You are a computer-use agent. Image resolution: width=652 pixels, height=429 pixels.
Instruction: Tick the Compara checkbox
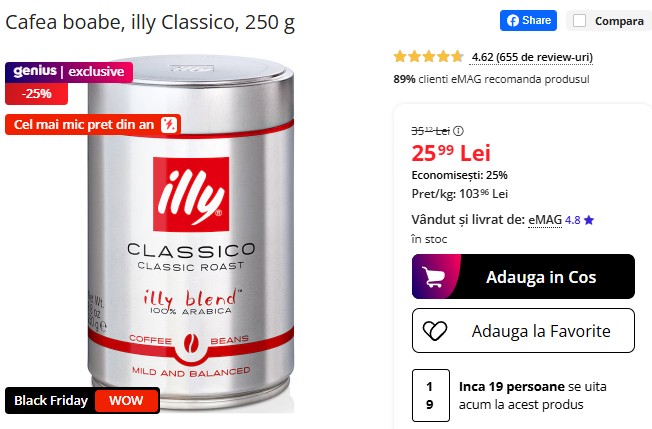(x=579, y=21)
